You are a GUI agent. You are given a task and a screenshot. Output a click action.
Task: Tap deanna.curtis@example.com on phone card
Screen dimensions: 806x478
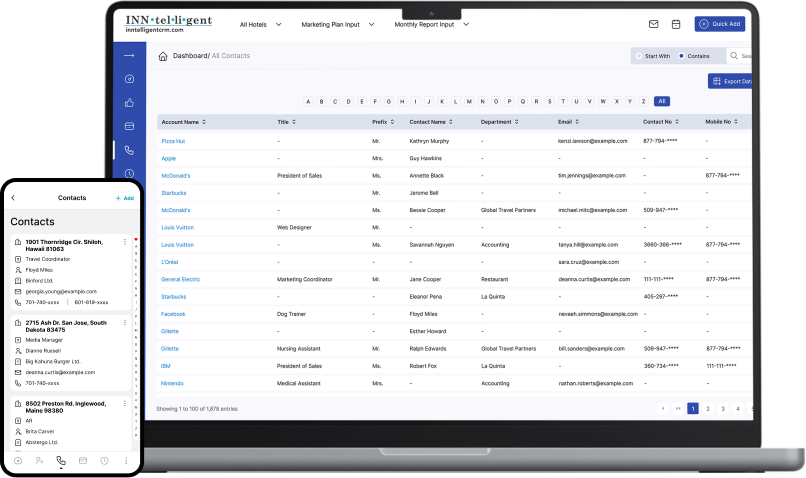tap(60, 372)
